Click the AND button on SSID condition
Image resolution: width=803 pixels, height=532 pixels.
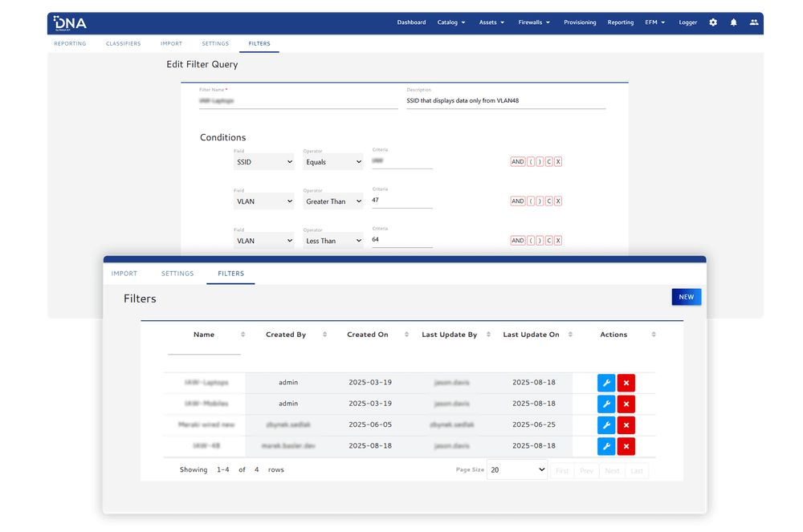[518, 162]
